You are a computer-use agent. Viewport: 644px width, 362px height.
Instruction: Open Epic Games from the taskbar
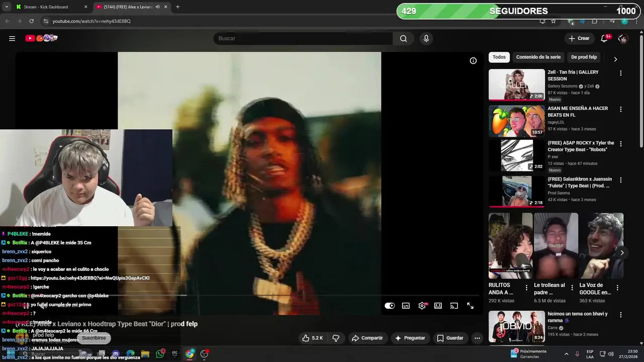[175, 354]
